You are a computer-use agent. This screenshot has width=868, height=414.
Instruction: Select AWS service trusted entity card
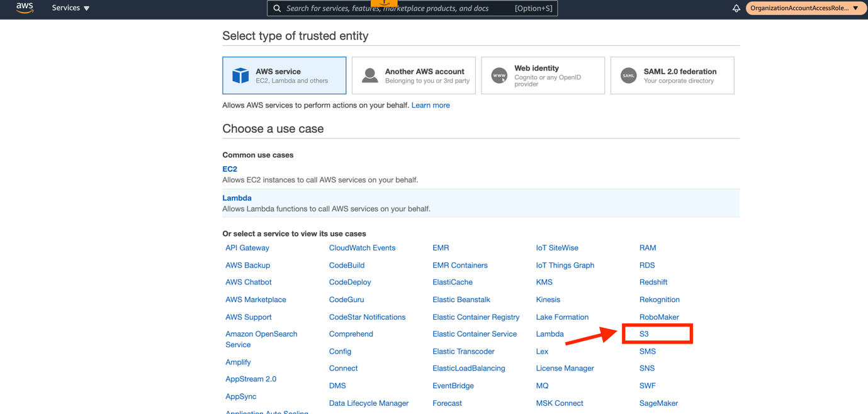pos(285,76)
